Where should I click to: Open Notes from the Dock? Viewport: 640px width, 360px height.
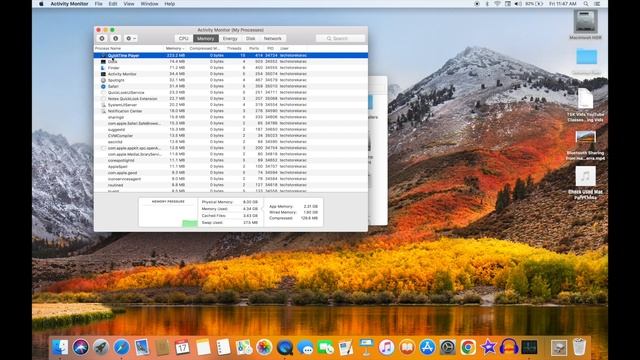click(203, 347)
